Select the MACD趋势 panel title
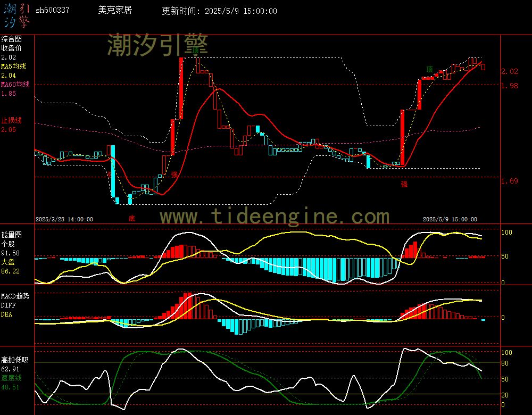 [x=15, y=296]
